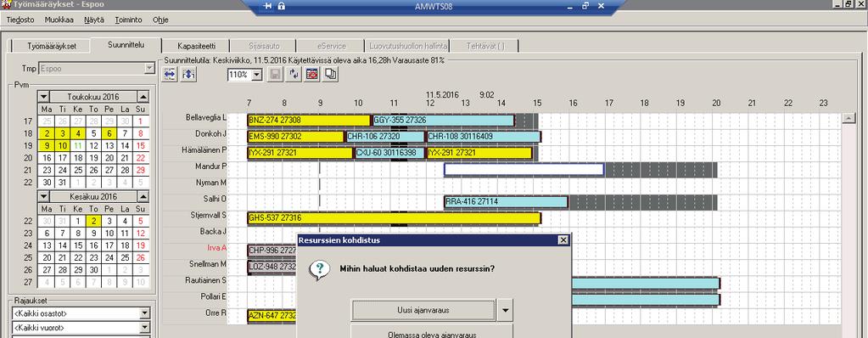Image resolution: width=868 pixels, height=338 pixels.
Task: Select the yellow GHS-537 27316 booking bar
Action: (x=394, y=218)
